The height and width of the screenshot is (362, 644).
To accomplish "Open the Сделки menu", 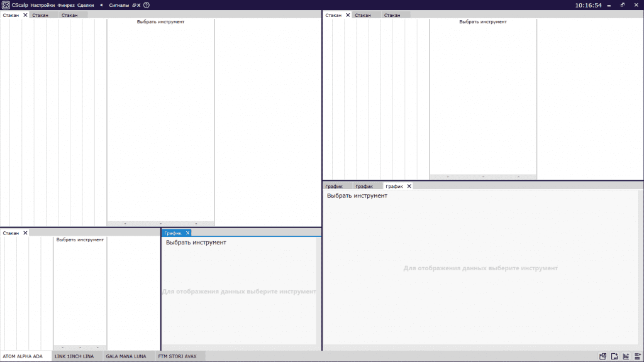I will tap(86, 5).
